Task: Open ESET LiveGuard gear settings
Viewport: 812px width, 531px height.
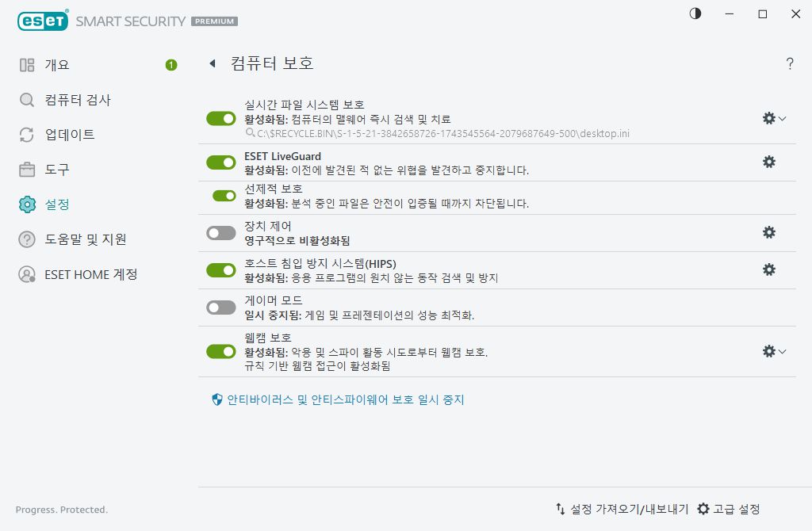Action: coord(768,162)
